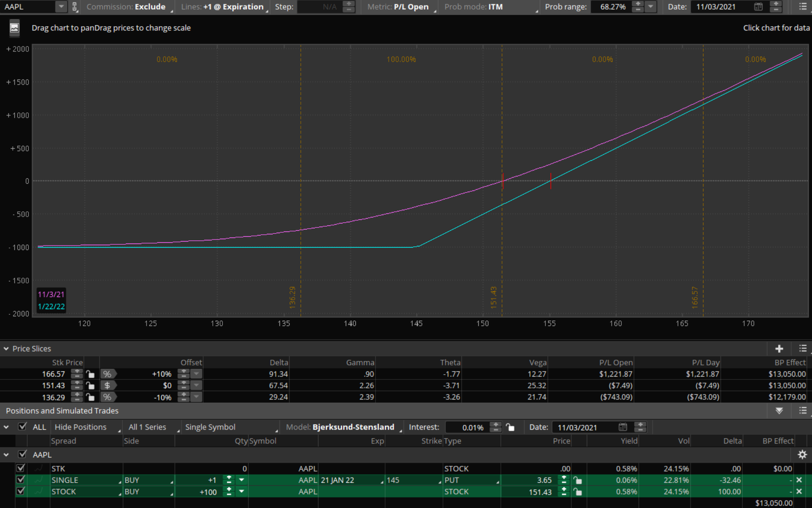Open the Prob range dropdown arrow

point(650,7)
